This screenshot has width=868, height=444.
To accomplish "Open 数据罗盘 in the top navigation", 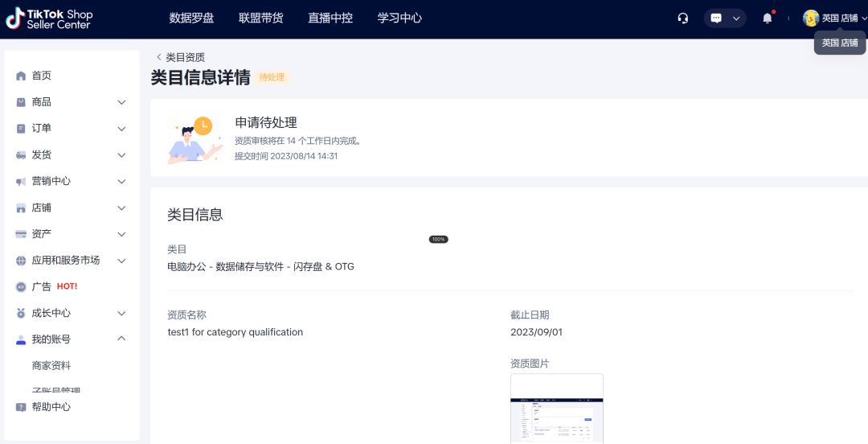I will [191, 18].
